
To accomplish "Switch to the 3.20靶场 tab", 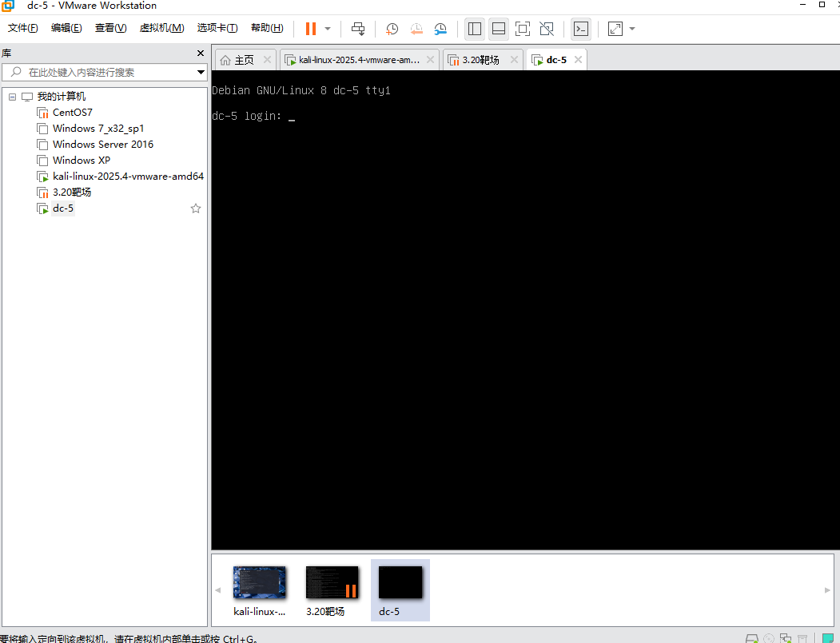I will point(481,60).
